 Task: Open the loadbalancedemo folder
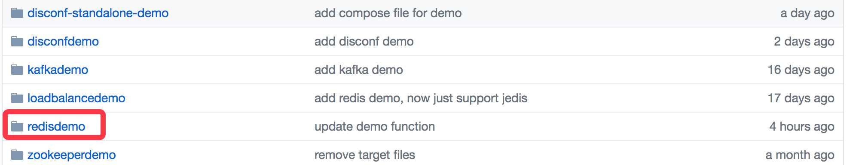(x=76, y=98)
